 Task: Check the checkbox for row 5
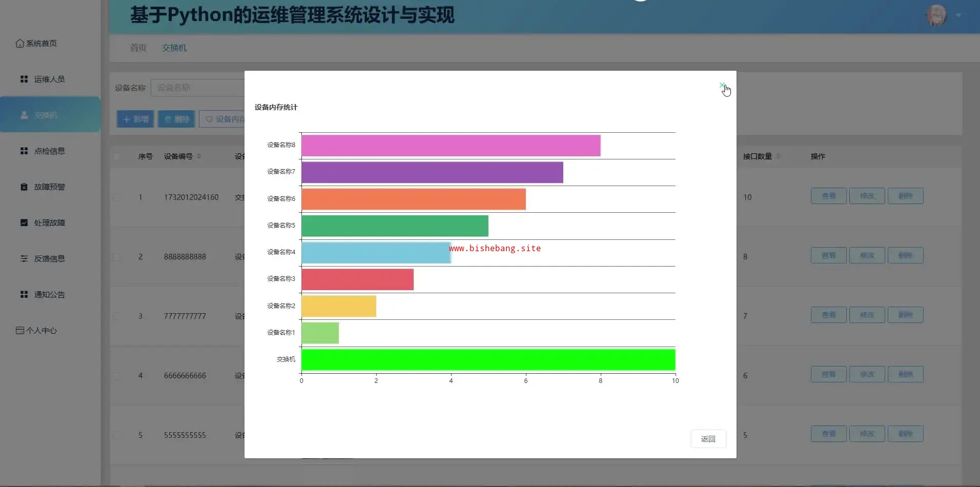pos(116,435)
